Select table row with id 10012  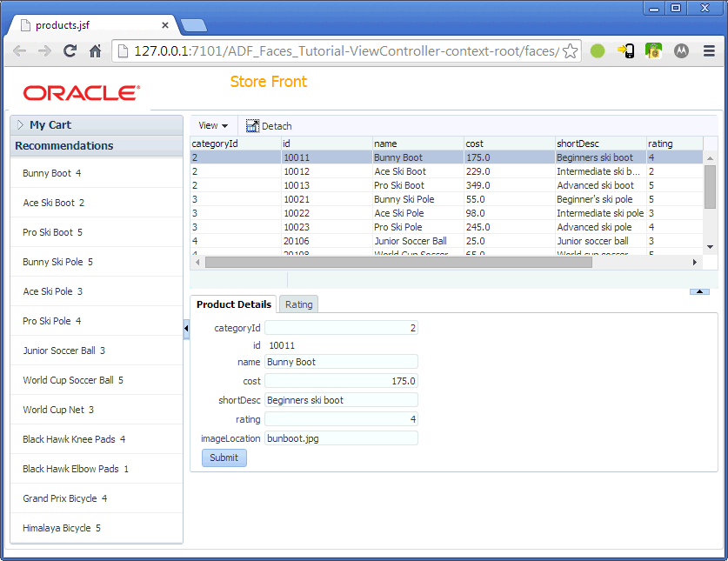447,171
